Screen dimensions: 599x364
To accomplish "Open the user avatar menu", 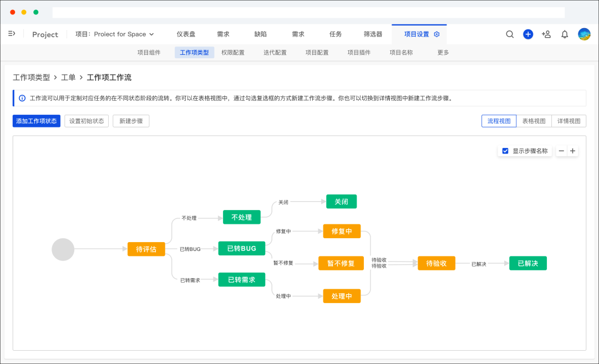I will [584, 34].
